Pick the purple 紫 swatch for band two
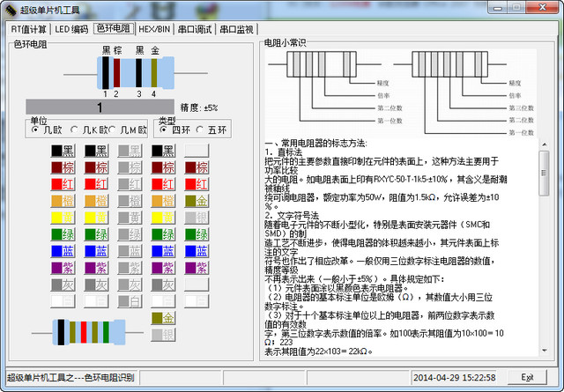564x392 pixels. (x=95, y=268)
